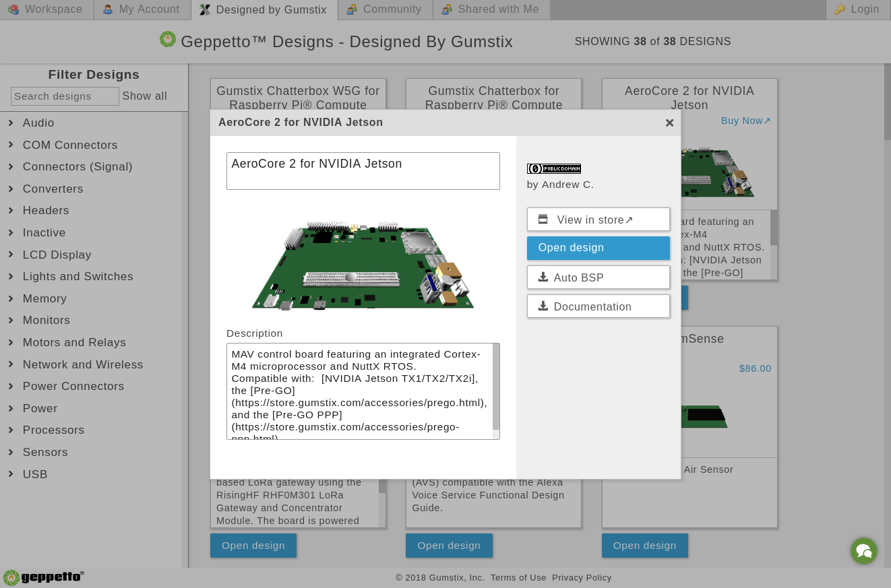Download the Documentation
The height and width of the screenshot is (588, 891).
(598, 306)
